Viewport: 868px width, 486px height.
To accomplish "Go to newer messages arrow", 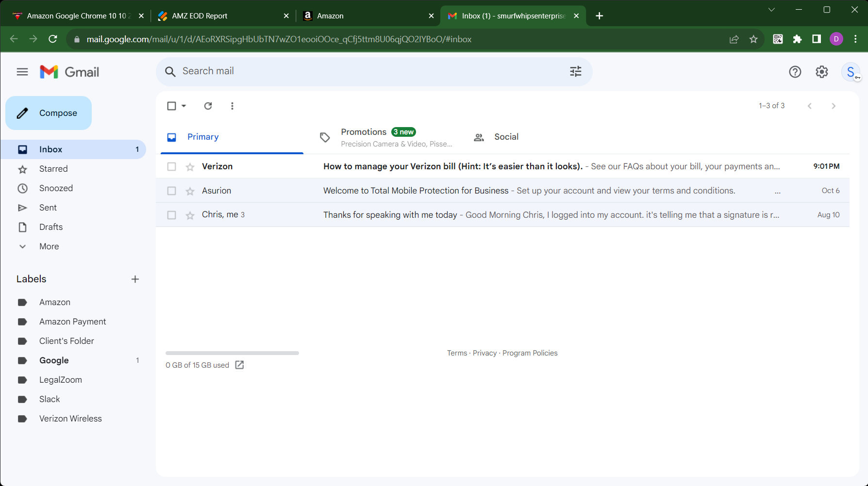I will (810, 106).
